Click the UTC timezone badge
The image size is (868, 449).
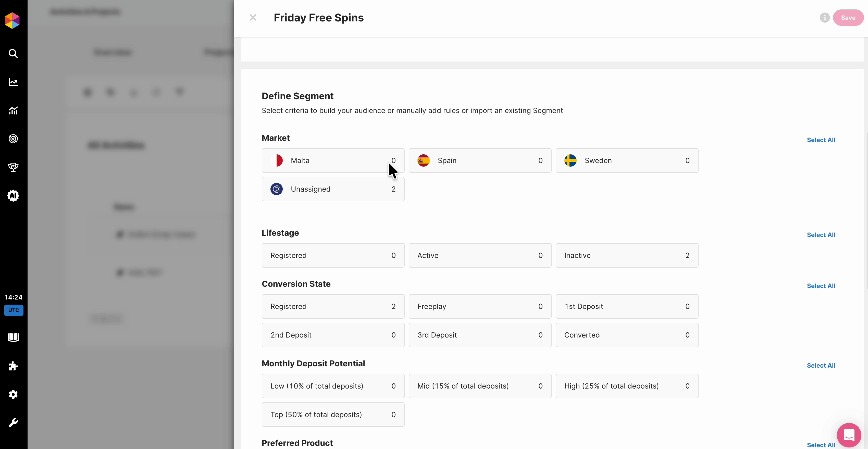click(x=14, y=310)
